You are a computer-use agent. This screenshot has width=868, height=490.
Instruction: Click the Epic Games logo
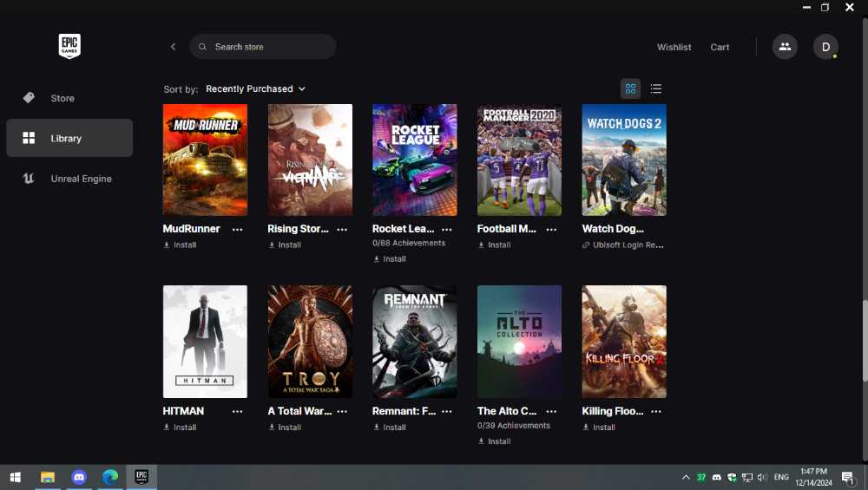[x=69, y=46]
